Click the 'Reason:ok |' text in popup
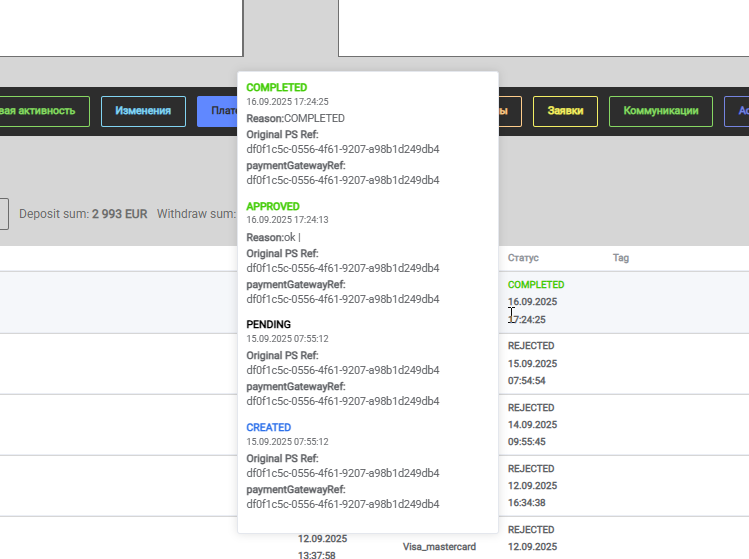 [273, 237]
